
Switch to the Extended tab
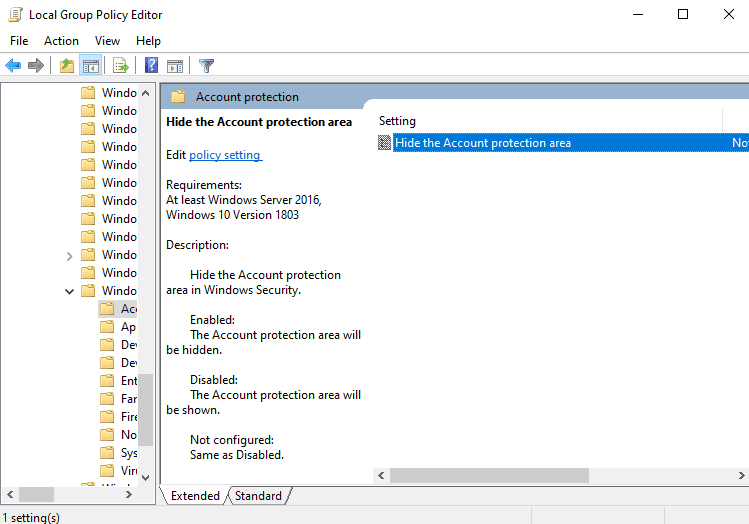coord(195,496)
